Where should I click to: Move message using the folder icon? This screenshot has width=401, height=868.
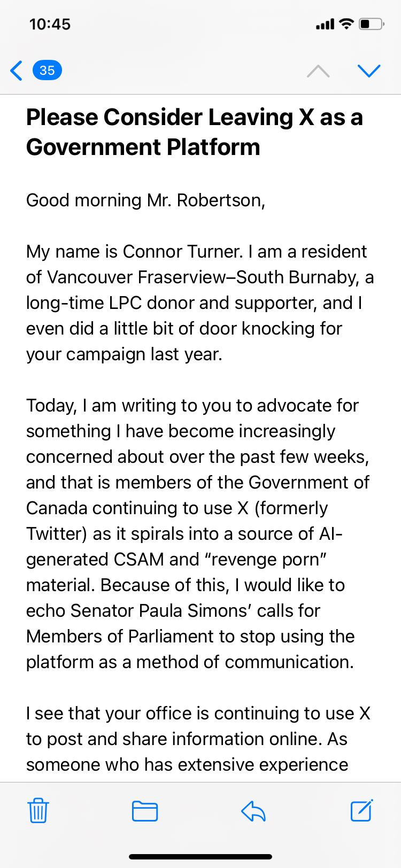click(144, 811)
